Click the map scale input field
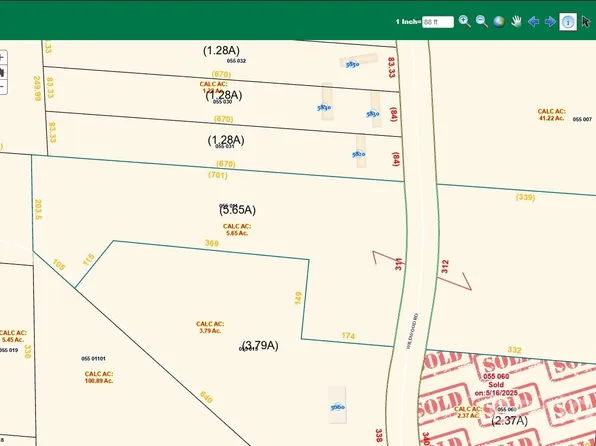Screen dimensions: 596x446 coord(438,22)
